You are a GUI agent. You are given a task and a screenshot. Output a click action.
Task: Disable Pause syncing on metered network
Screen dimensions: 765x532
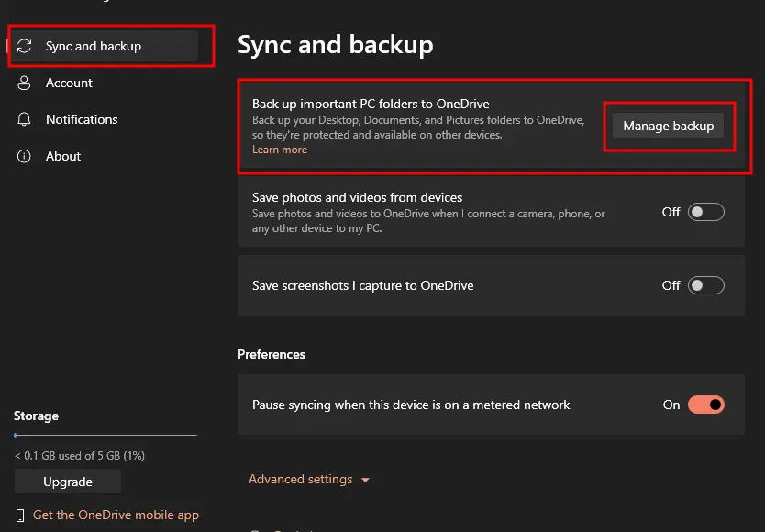point(706,405)
